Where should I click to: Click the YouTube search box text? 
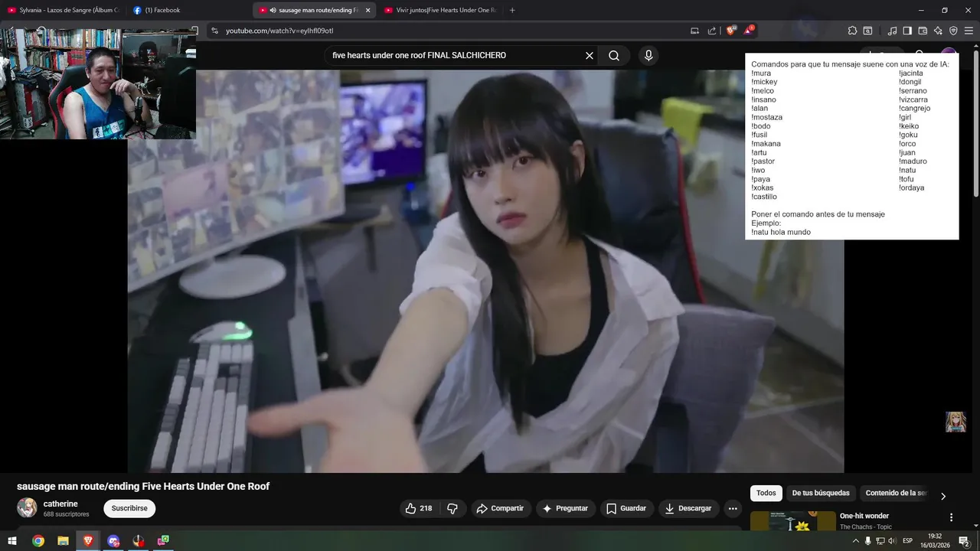(419, 55)
